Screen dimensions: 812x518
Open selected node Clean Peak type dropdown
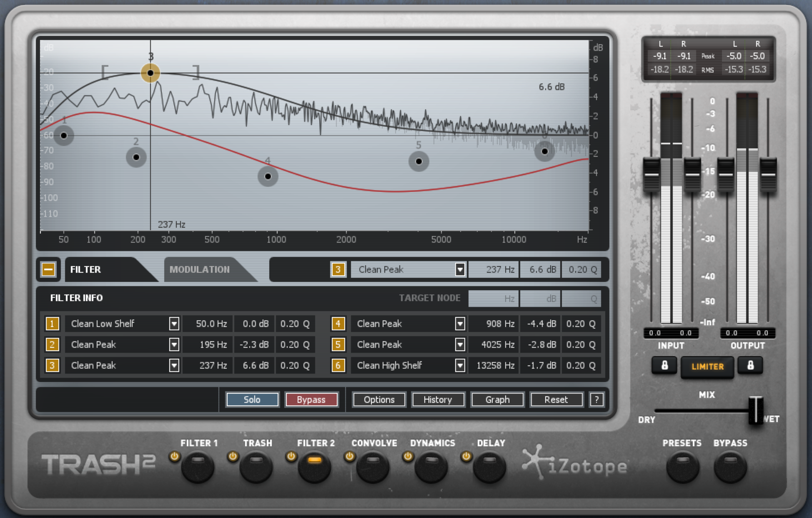(x=460, y=270)
